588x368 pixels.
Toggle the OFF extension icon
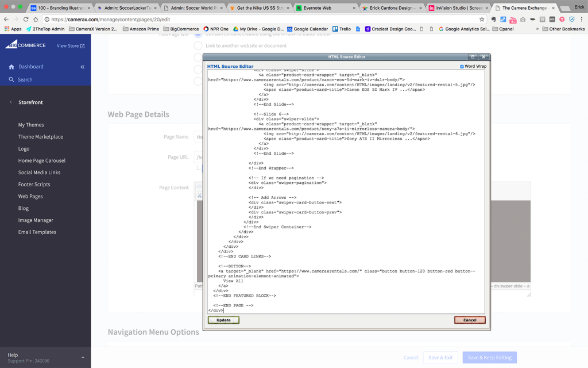coord(552,19)
